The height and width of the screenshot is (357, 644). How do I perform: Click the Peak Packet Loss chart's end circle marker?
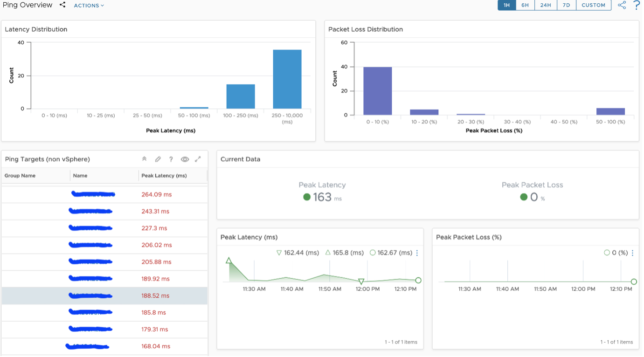(x=634, y=281)
